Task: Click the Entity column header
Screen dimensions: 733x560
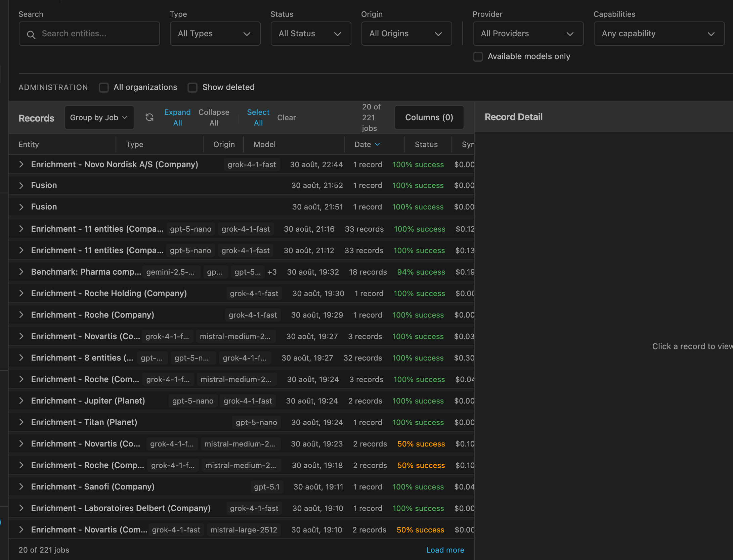Action: [x=29, y=144]
